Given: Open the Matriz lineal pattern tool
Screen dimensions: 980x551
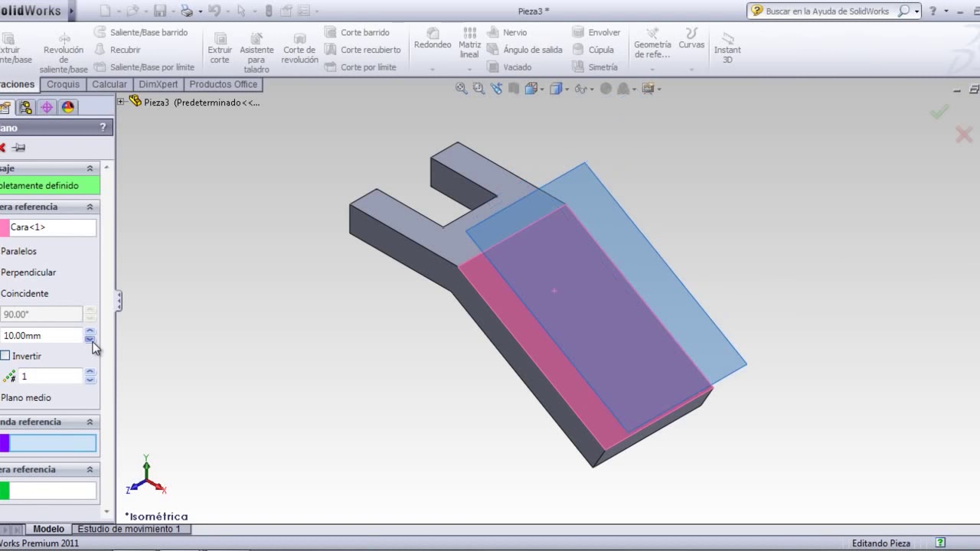Looking at the screenshot, I should pyautogui.click(x=470, y=43).
